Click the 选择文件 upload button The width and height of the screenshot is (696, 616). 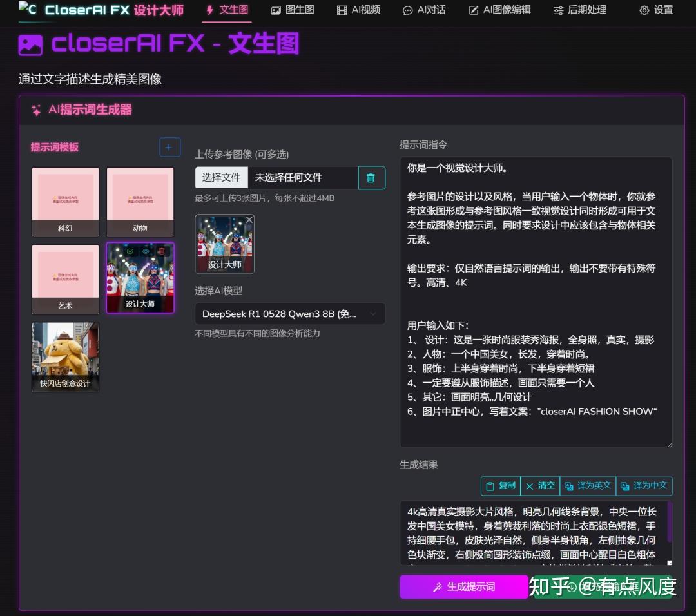point(221,177)
